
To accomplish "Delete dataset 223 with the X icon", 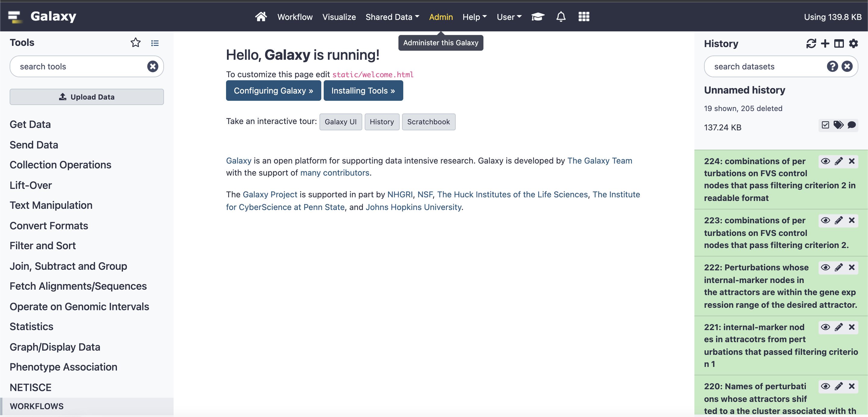I will coord(851,220).
